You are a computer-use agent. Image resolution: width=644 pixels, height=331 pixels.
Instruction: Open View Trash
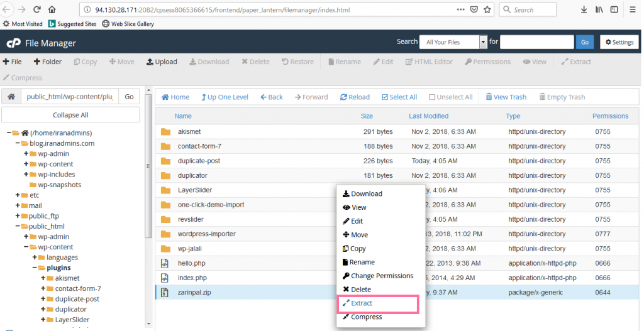coord(506,97)
